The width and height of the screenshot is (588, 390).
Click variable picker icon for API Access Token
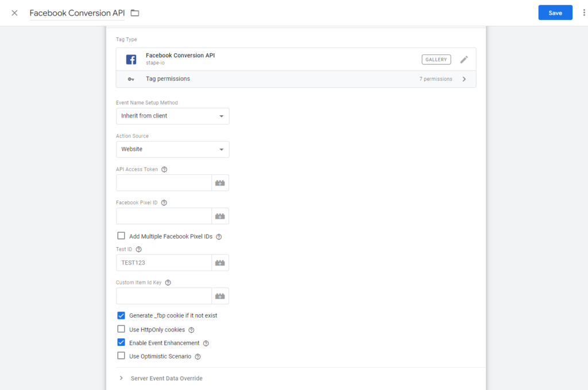(x=220, y=183)
